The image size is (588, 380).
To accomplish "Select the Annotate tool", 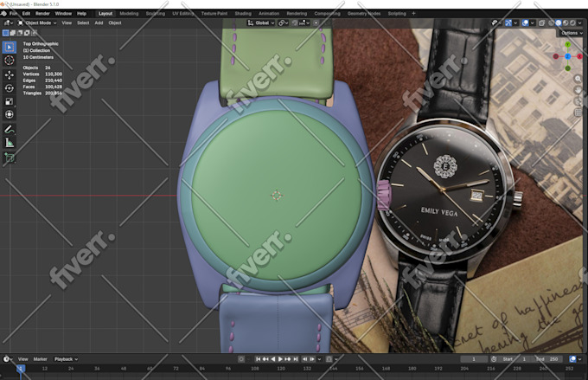I will point(9,130).
